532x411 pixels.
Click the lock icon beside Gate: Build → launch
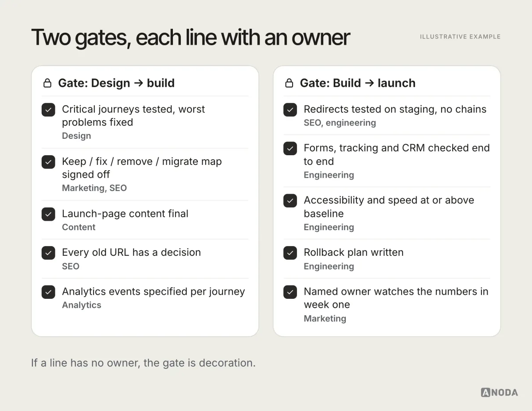point(289,83)
